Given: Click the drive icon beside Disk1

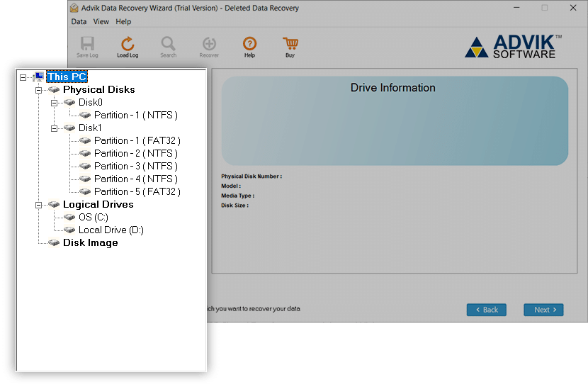Looking at the screenshot, I should pyautogui.click(x=69, y=128).
